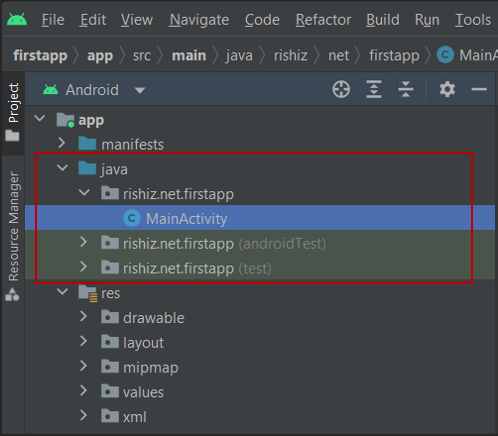Viewport: 498px width, 436px height.
Task: Collapse the app module node
Action: 40,118
